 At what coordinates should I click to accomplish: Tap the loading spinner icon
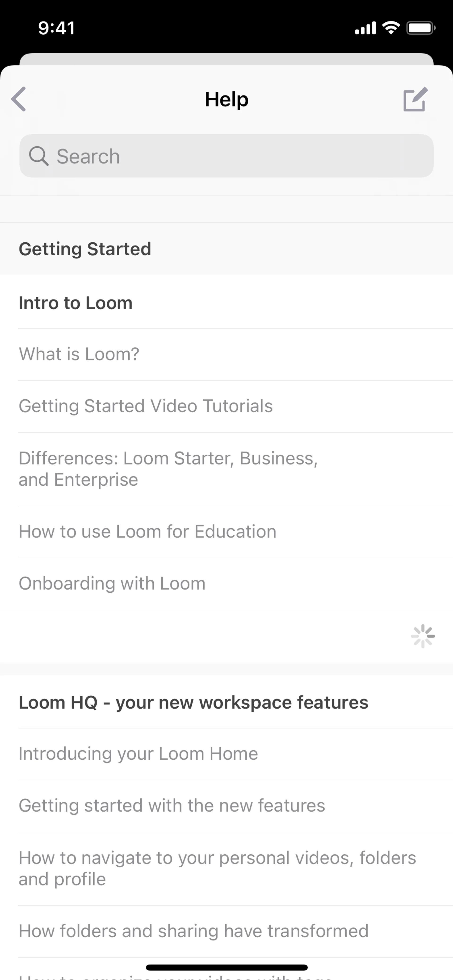tap(423, 636)
